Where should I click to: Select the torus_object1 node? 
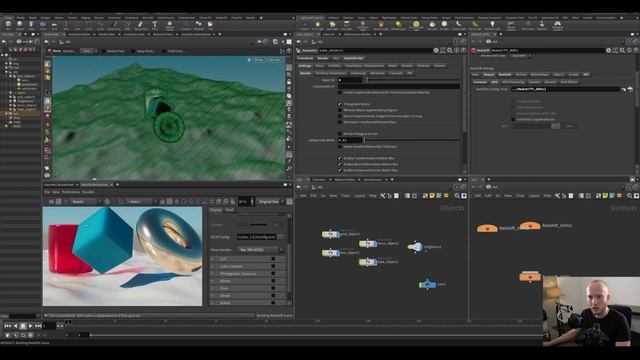point(368,244)
